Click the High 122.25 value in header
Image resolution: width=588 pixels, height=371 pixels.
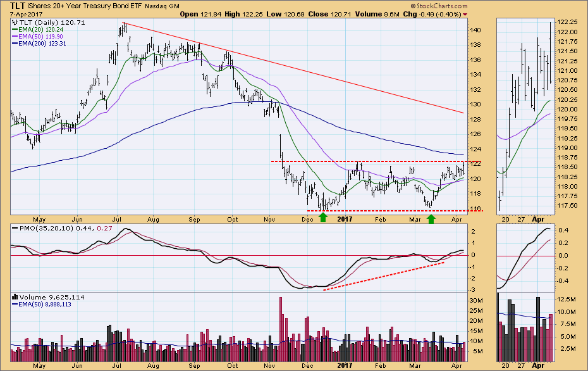[244, 15]
